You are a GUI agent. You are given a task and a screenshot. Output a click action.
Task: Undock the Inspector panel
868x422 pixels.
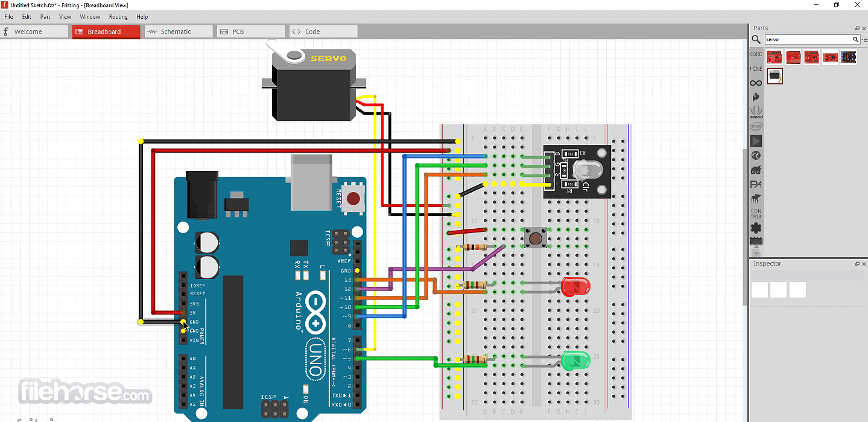coord(857,264)
